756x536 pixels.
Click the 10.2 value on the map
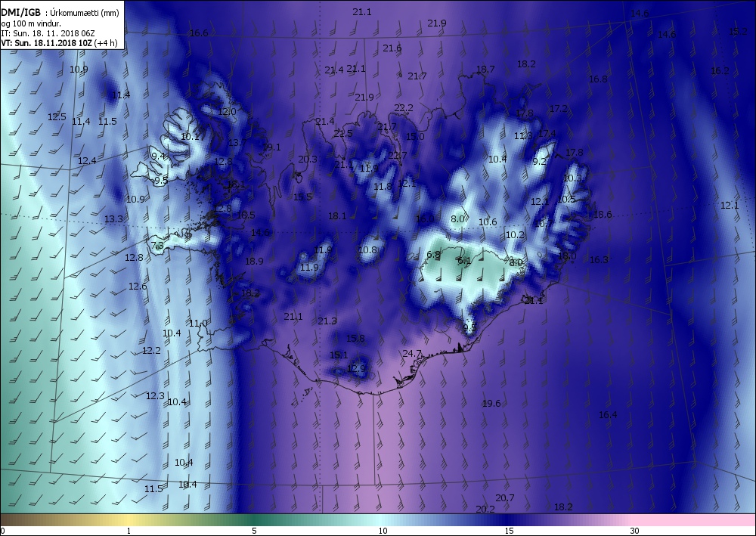click(x=515, y=235)
